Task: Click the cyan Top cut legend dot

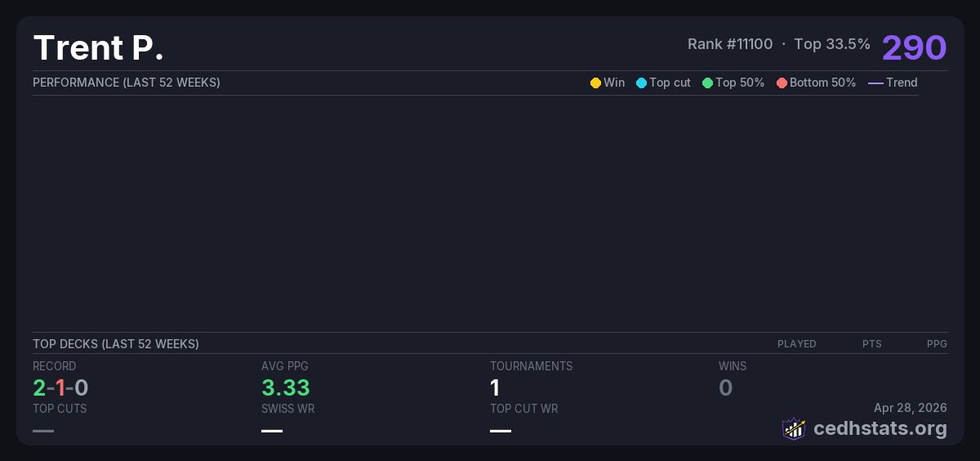Action: point(641,83)
